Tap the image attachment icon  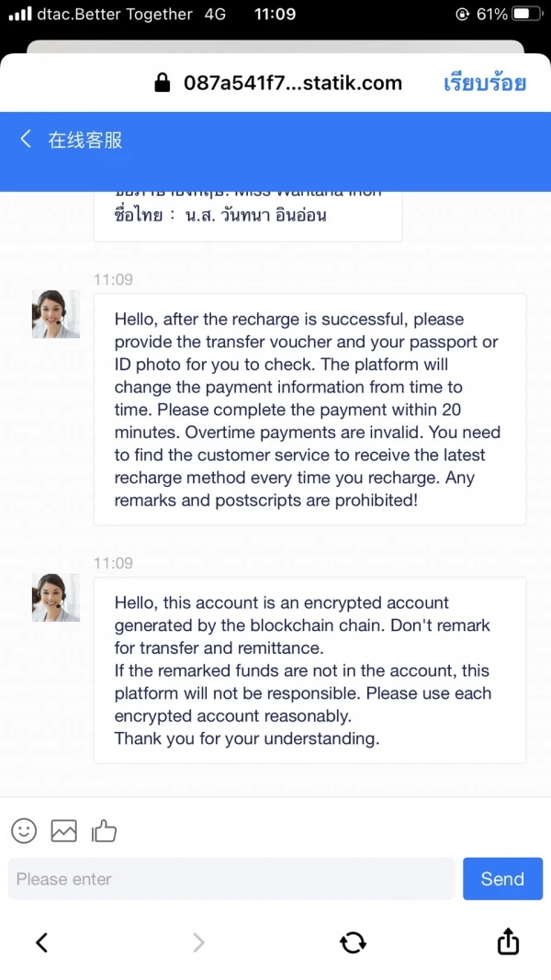64,831
